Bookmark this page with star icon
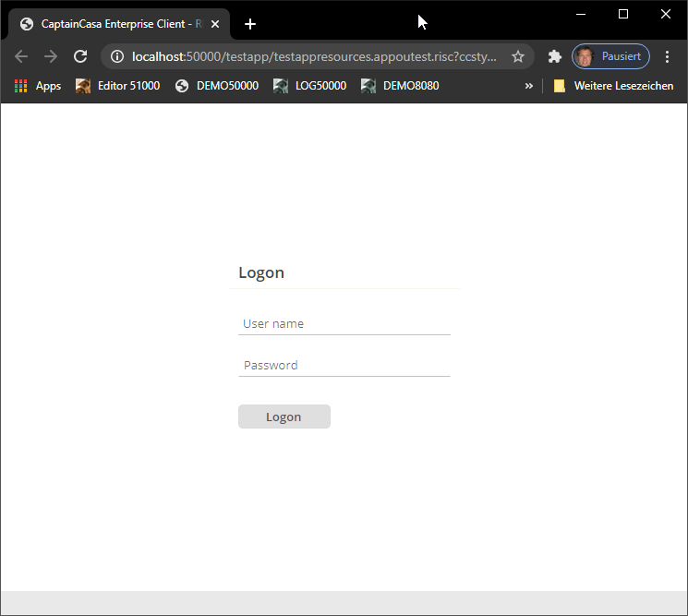Screen dimensions: 688x616 [x=518, y=56]
